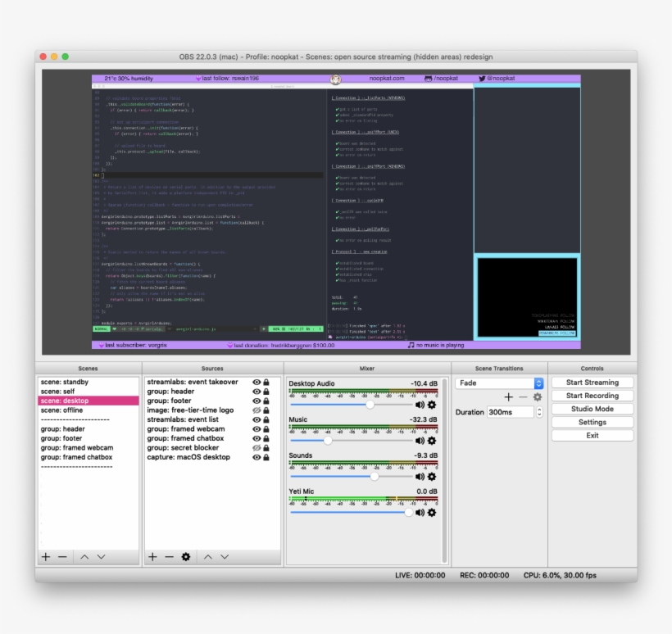The image size is (672, 634).
Task: Hide the streamlabs: event takeover source
Action: [256, 382]
